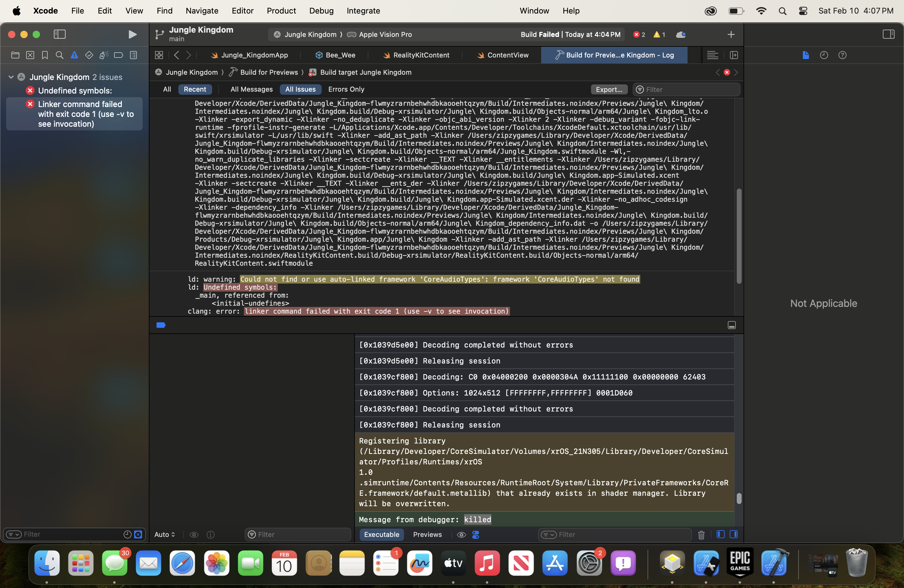Open the Project navigator folder icon
Screen dimensions: 904x588
[x=15, y=55]
